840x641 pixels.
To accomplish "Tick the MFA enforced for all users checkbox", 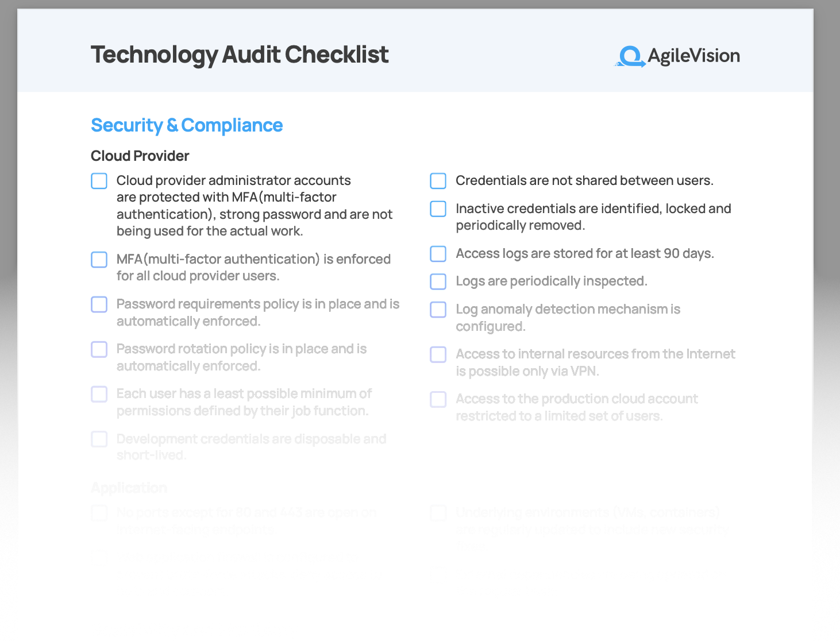I will [99, 260].
